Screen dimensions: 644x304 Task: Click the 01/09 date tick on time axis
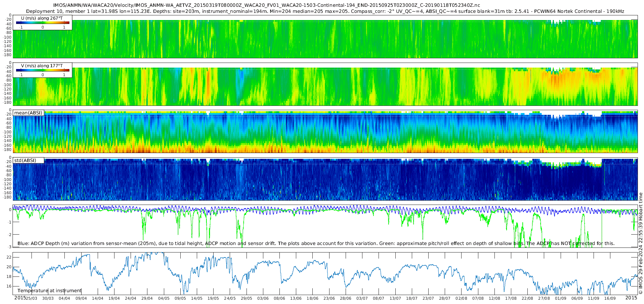561,298
